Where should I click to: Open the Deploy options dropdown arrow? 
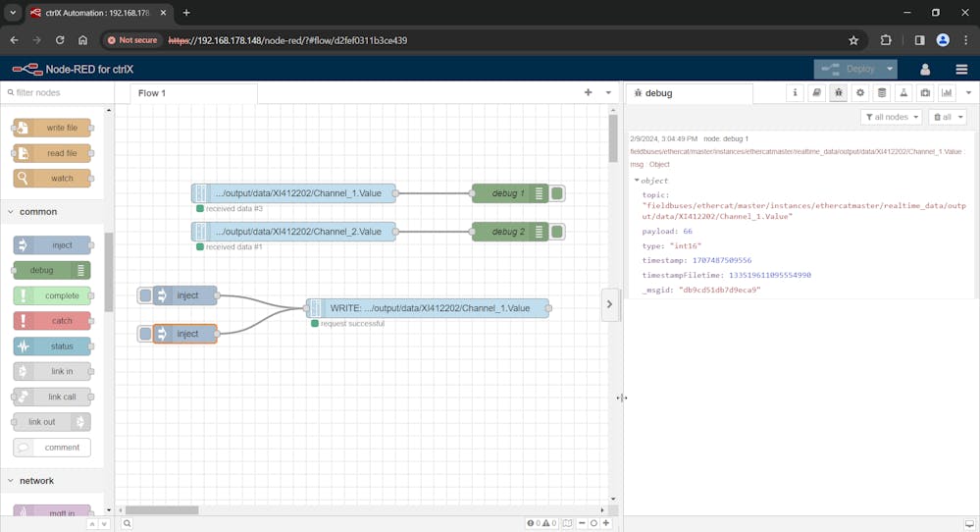(889, 69)
